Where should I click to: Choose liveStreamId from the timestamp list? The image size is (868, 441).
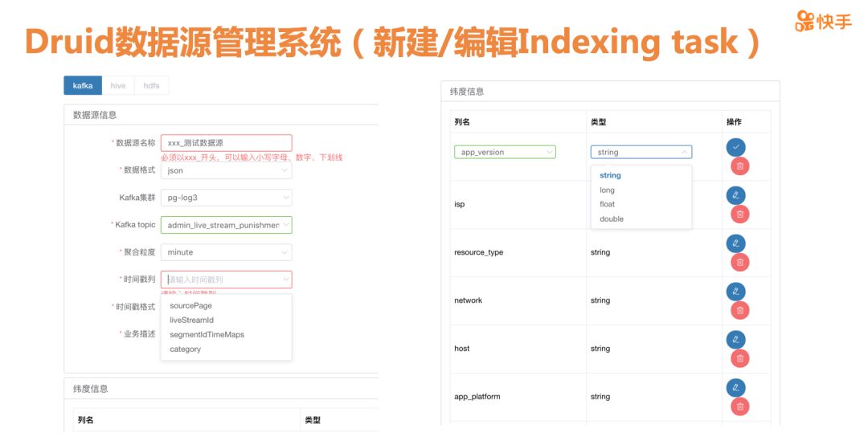click(x=227, y=320)
